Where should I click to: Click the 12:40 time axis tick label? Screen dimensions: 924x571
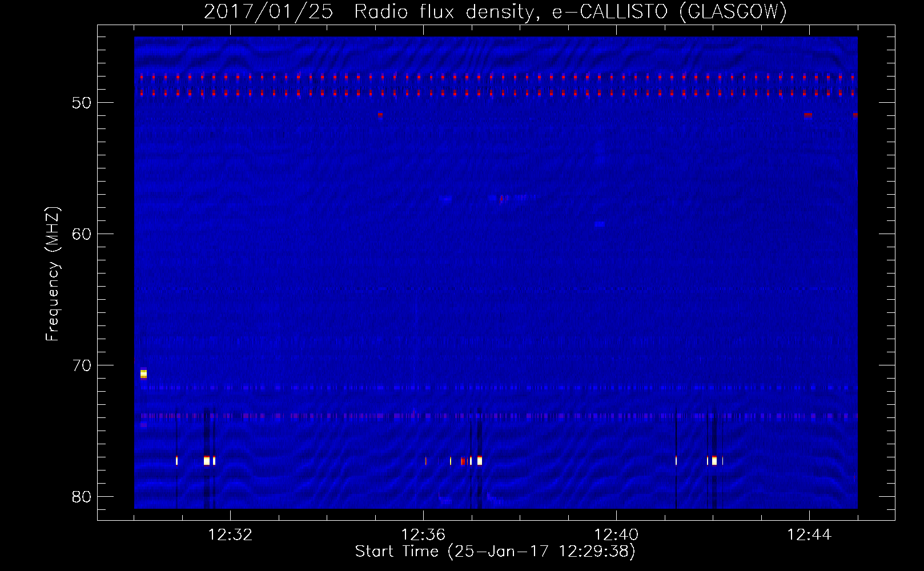point(616,535)
